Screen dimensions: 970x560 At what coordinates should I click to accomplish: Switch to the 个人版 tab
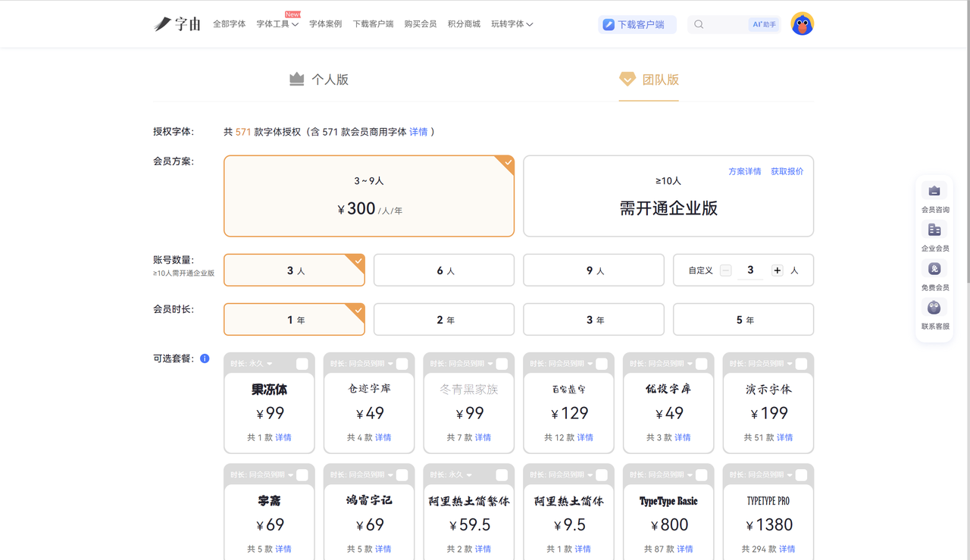[319, 80]
